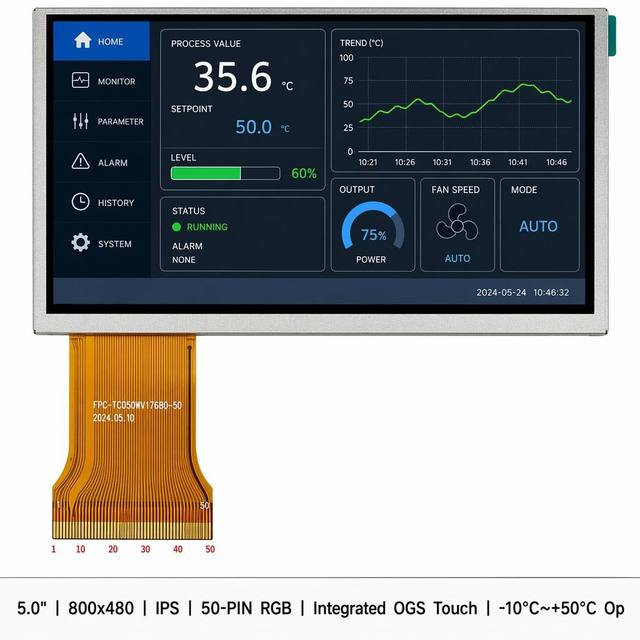Click the 2024.05.10 cable date marking
640x640 pixels.
[113, 418]
